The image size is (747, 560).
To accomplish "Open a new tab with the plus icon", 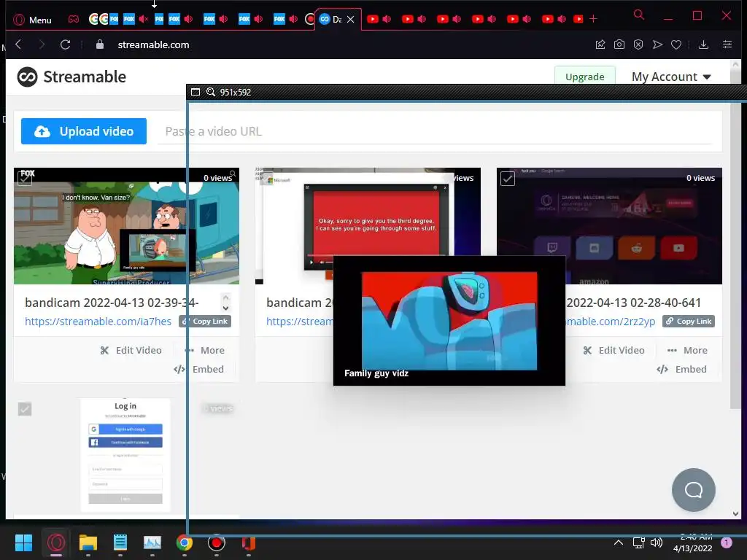I will click(593, 18).
